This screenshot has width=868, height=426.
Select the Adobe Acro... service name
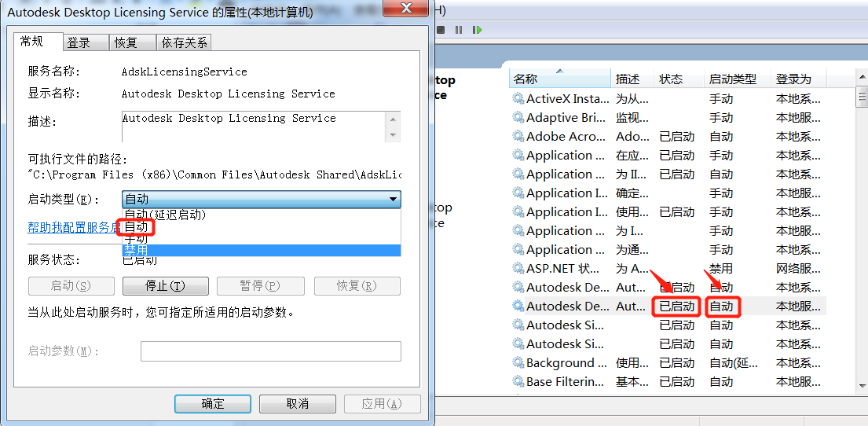(566, 136)
